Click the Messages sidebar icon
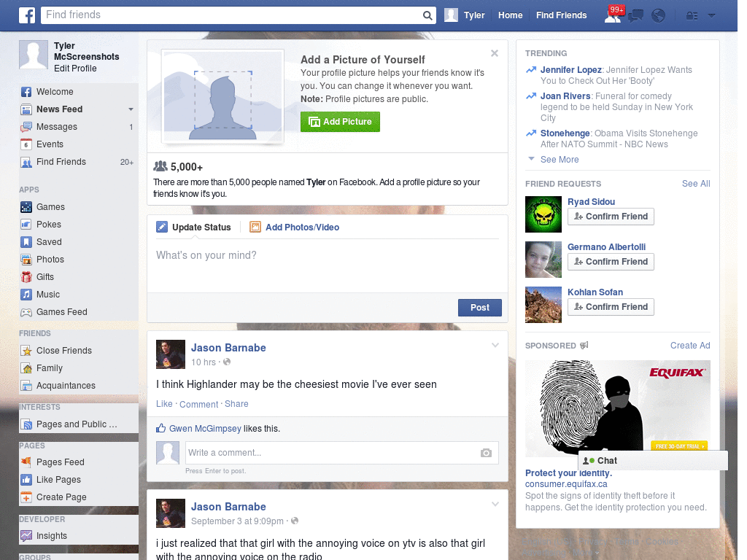This screenshot has width=747, height=560. point(26,127)
